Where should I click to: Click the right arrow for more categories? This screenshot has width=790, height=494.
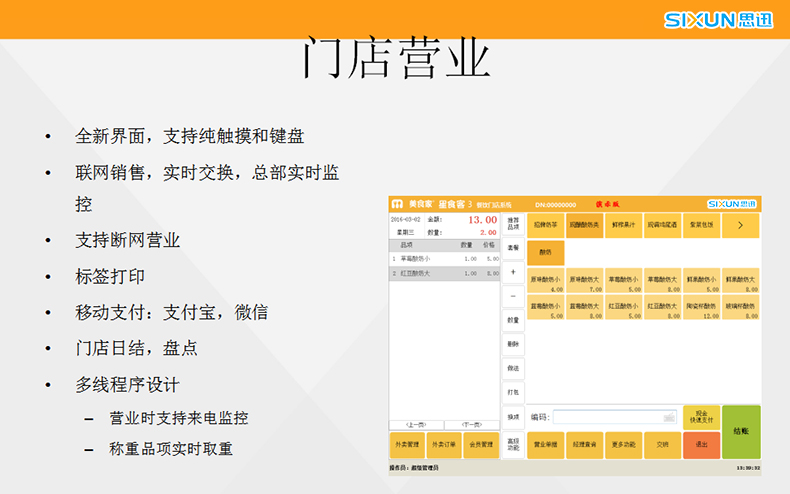[x=740, y=225]
